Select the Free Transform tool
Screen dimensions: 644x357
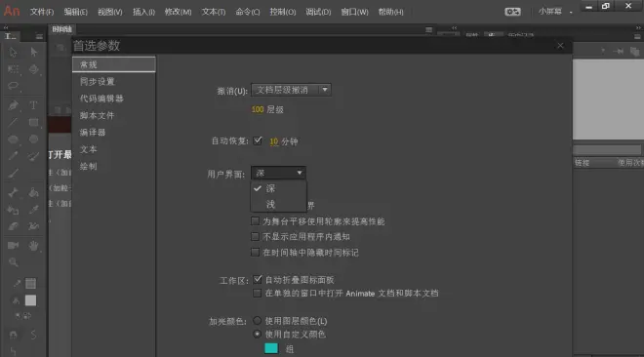coord(13,69)
